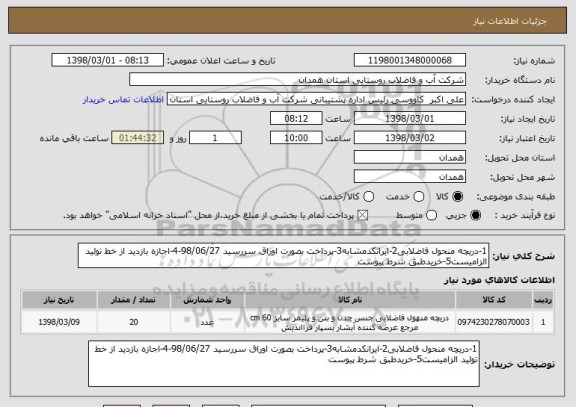Click the نام دستگاه خریدار field
Image resolution: width=576 pixels, height=407 pixels.
point(298,80)
